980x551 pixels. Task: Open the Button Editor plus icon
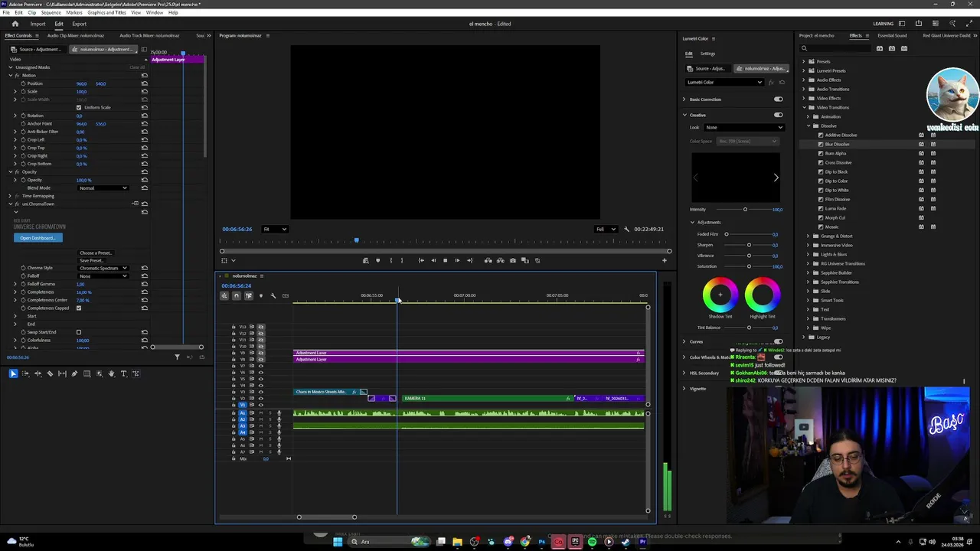tap(664, 260)
